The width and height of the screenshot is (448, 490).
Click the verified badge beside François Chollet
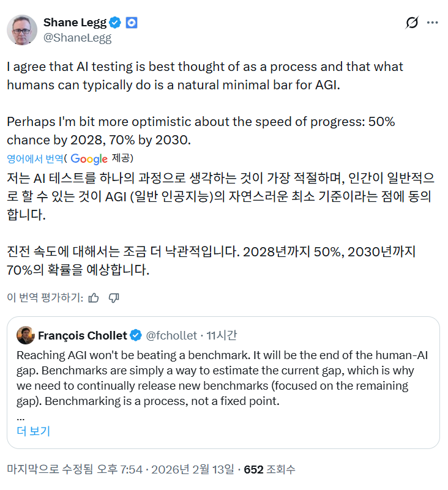136,335
